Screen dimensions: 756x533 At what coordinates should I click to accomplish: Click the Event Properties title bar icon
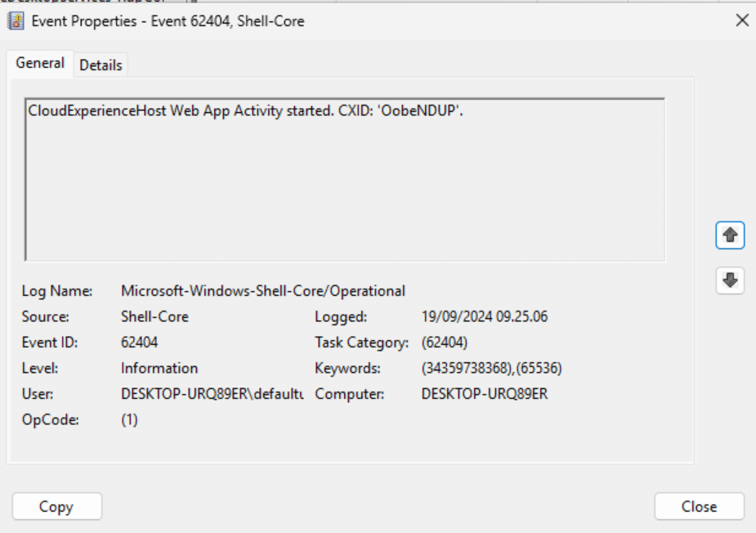[x=16, y=20]
